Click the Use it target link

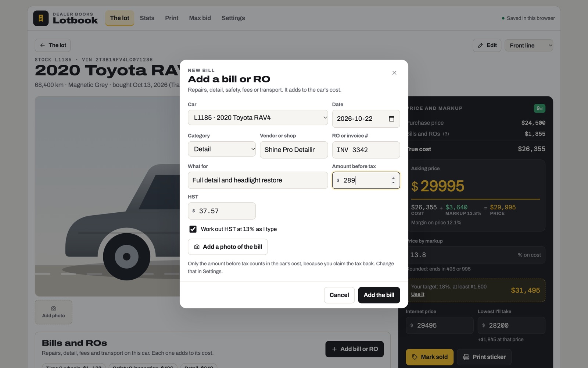point(417,294)
